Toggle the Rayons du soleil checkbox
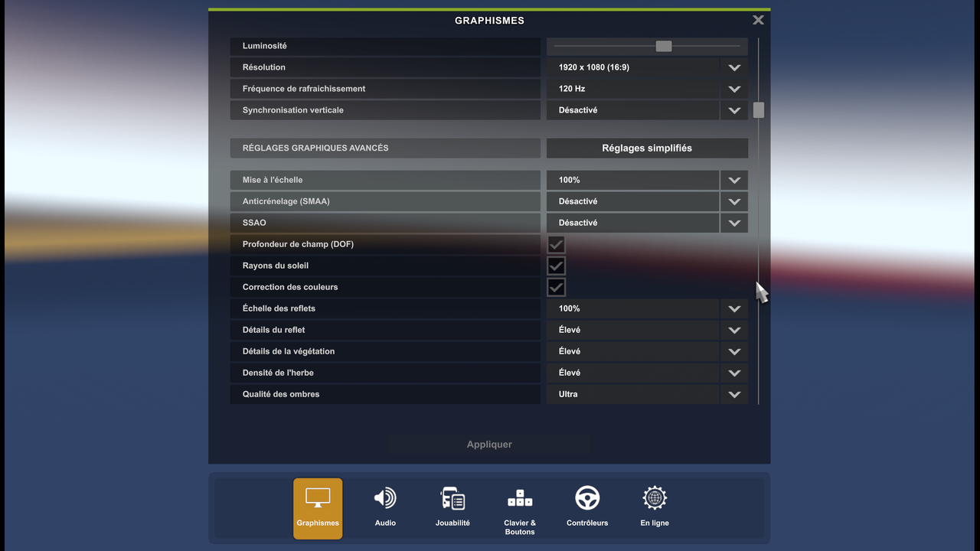This screenshot has width=980, height=551. pyautogui.click(x=556, y=266)
